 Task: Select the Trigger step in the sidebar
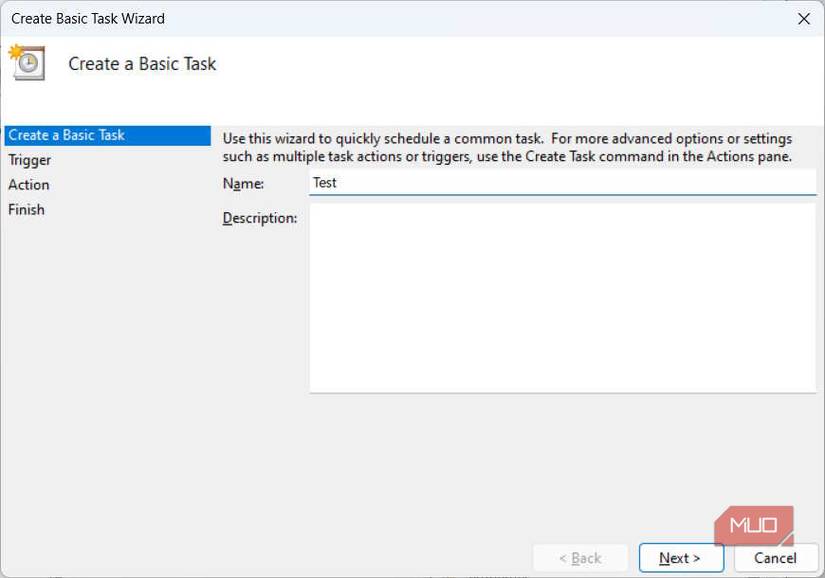[30, 159]
